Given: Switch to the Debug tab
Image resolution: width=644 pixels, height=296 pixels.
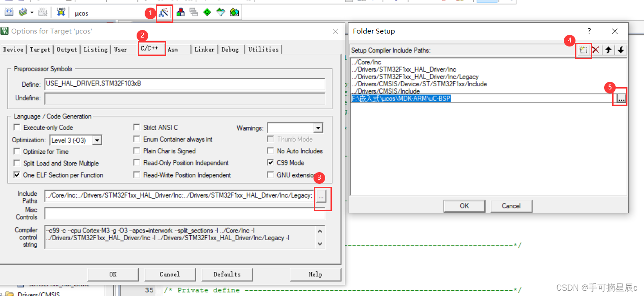Looking at the screenshot, I should pos(230,50).
